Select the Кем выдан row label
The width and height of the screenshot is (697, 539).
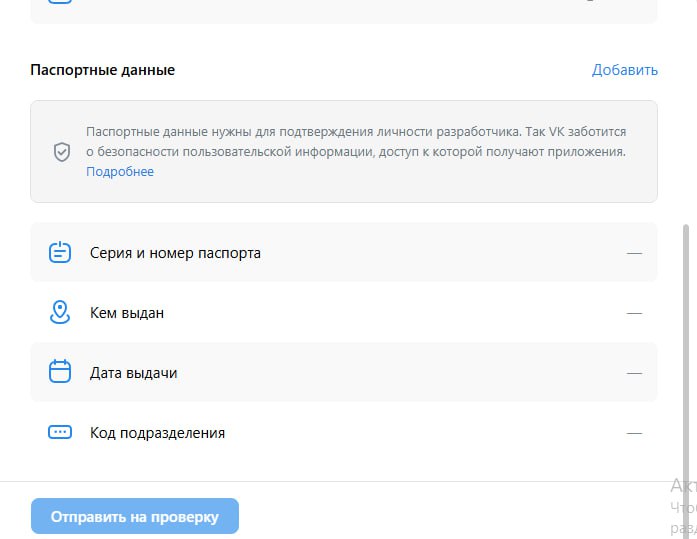pyautogui.click(x=127, y=313)
